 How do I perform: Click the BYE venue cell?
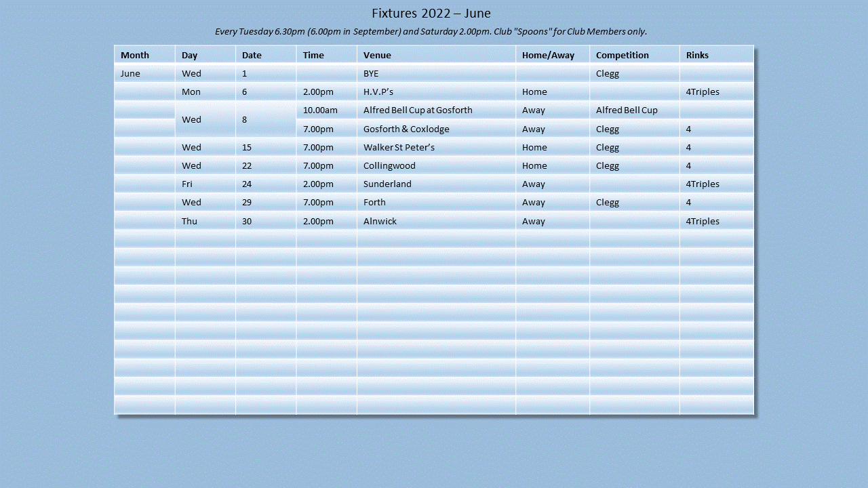pos(371,73)
